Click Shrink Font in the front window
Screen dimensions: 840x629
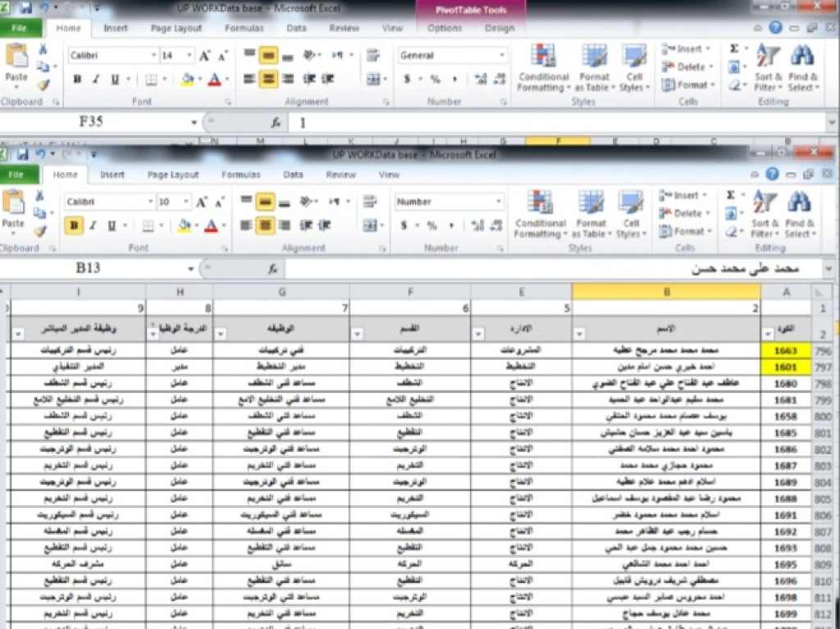tap(219, 203)
